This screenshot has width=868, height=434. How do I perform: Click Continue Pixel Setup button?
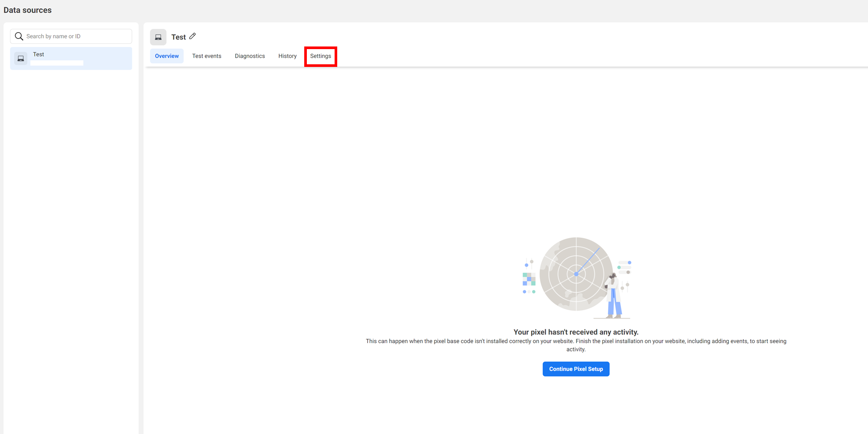point(576,369)
